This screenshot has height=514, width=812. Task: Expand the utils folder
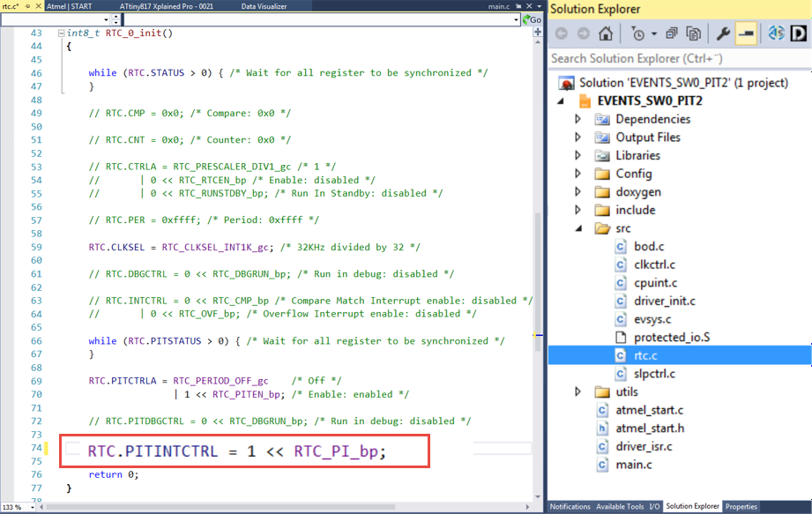(x=578, y=391)
